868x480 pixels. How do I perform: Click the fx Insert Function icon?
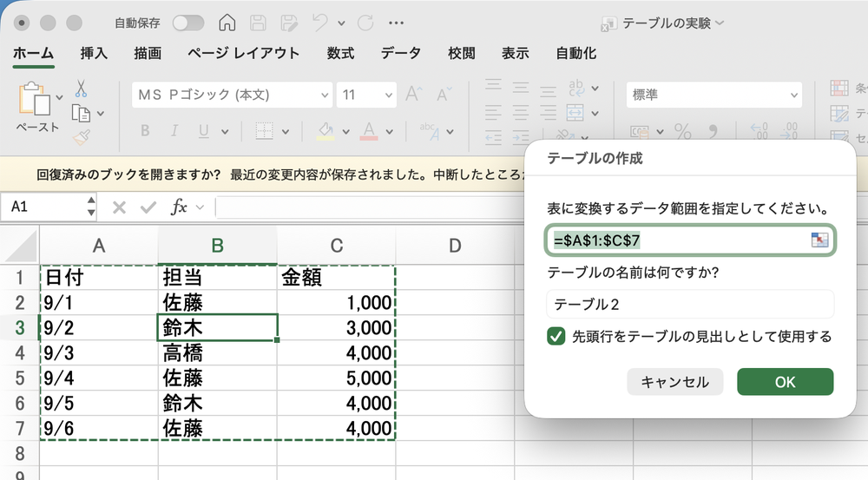click(179, 207)
